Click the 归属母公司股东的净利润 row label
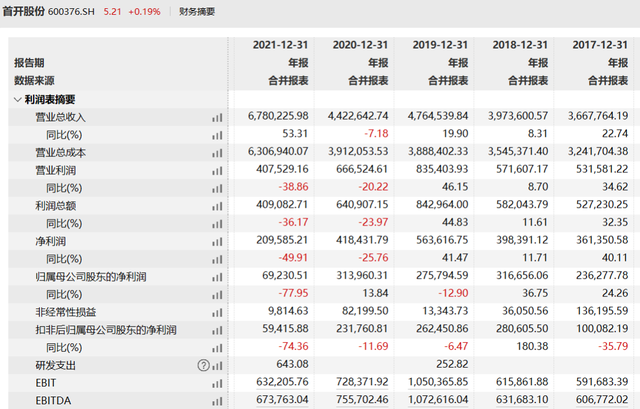640x409 pixels. [91, 277]
